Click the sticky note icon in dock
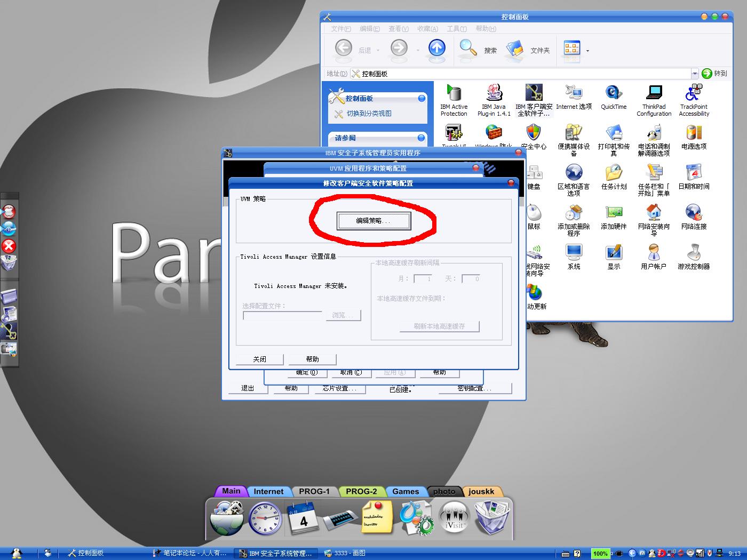The height and width of the screenshot is (560, 747). click(x=377, y=517)
